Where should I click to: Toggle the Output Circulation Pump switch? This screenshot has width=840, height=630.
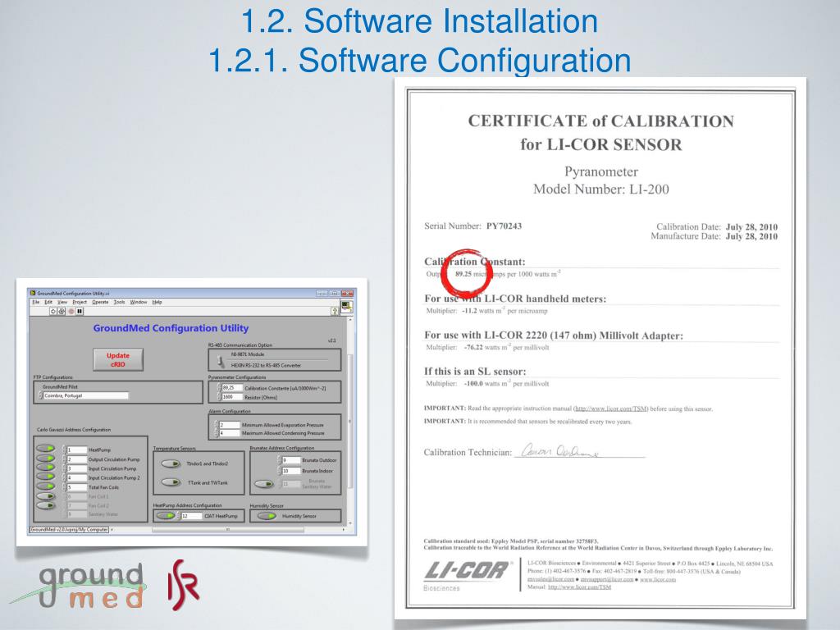click(x=46, y=458)
